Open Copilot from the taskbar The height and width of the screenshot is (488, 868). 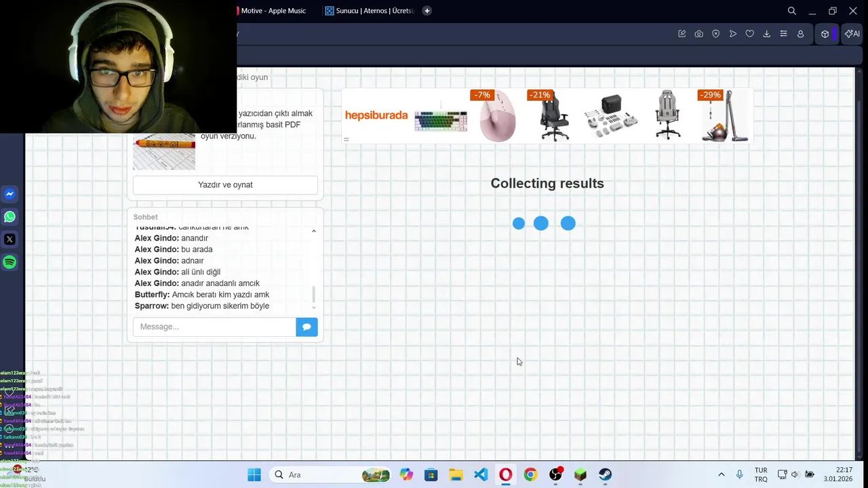point(406,474)
